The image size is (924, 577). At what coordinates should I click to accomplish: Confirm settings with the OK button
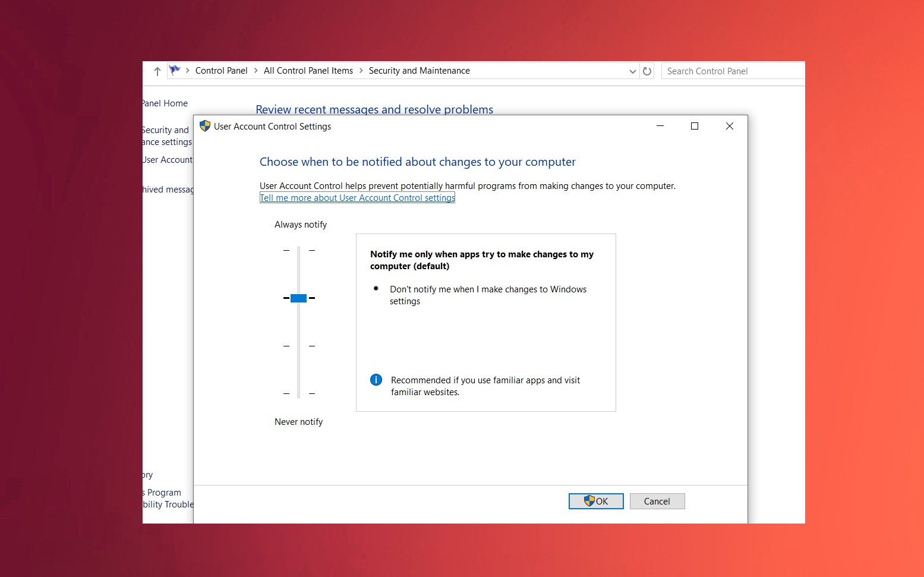(596, 502)
